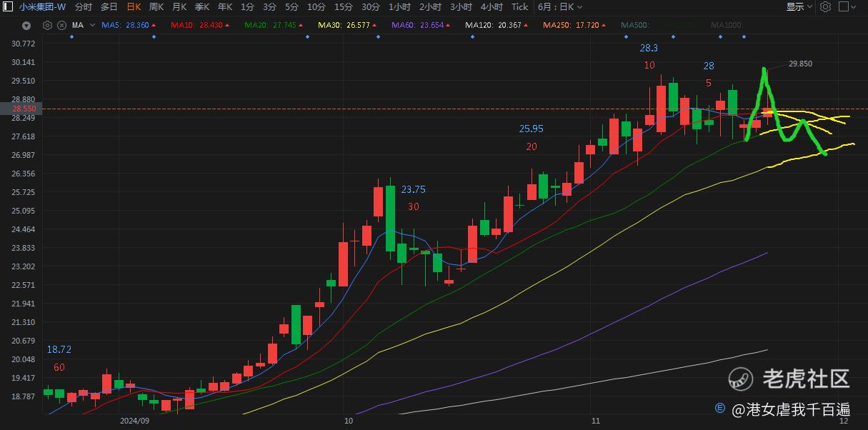Click the 2024/09 date label on time axis
The height and width of the screenshot is (430, 868).
coord(134,421)
